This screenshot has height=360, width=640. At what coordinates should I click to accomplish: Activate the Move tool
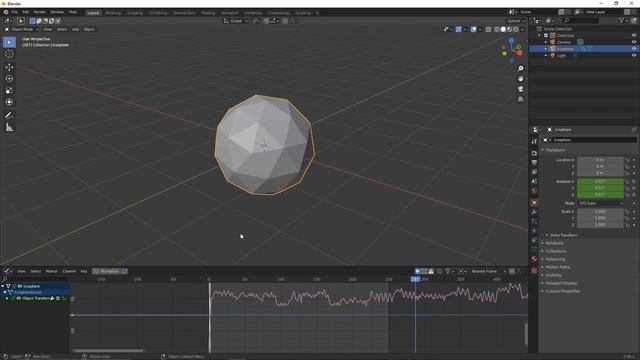tap(9, 67)
